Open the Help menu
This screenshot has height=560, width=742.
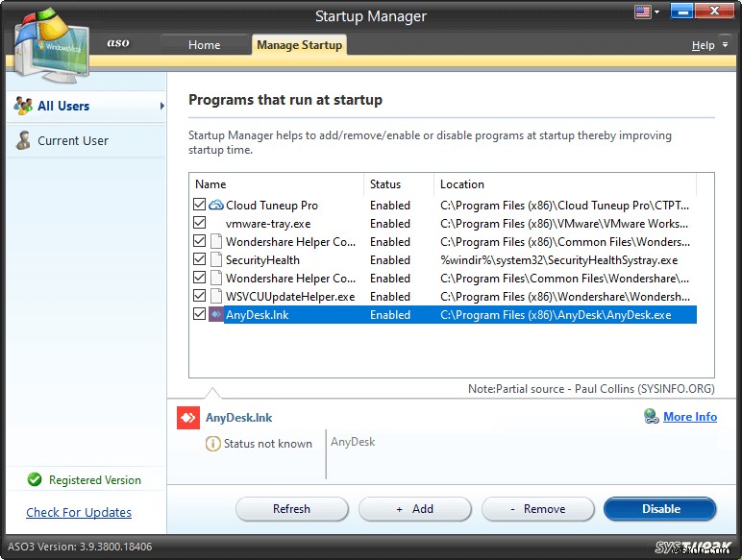703,45
